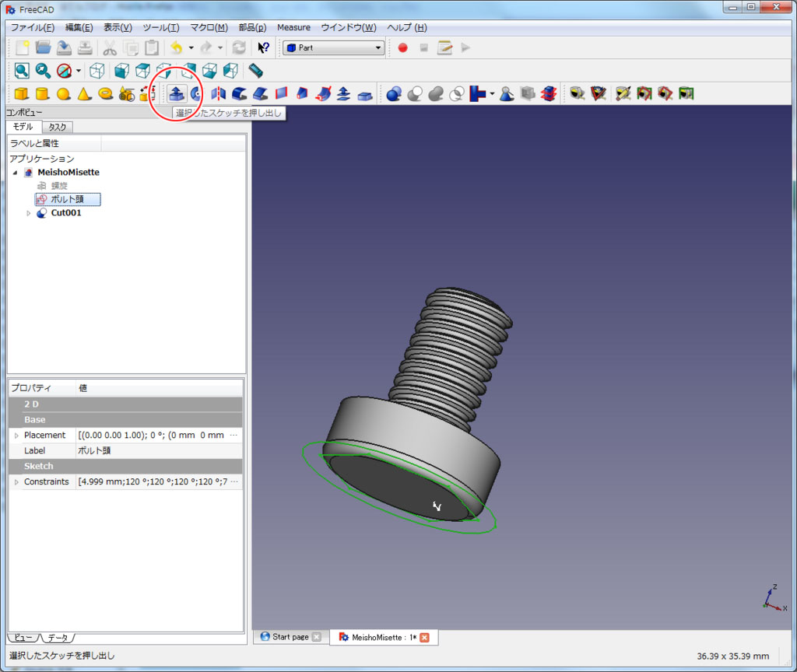Click the Chamfer edges icon
This screenshot has width=797, height=672.
tap(260, 93)
